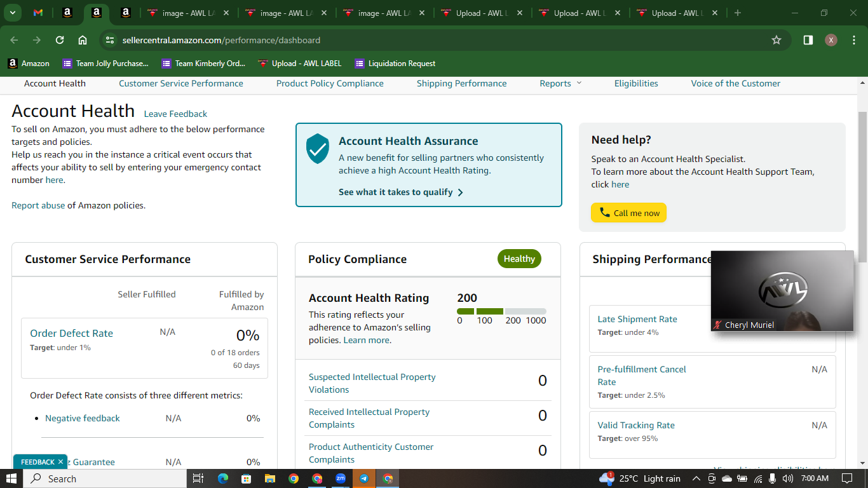Open the browser side panel icon
Viewport: 868px width, 488px height.
click(808, 40)
